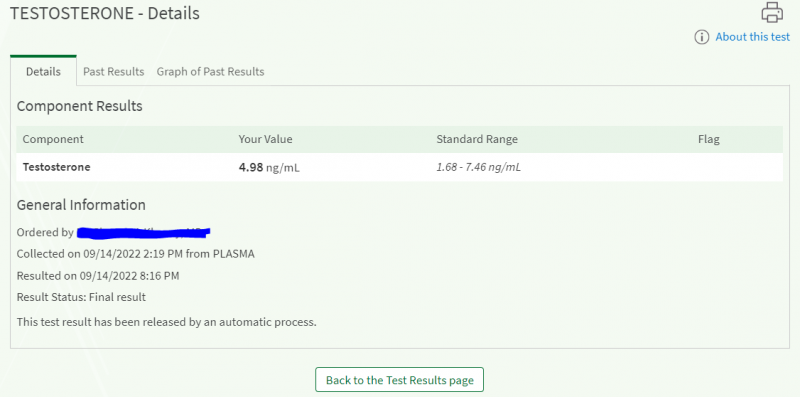Click the Flag column header
Viewport: 800px width, 397px height.
(709, 139)
